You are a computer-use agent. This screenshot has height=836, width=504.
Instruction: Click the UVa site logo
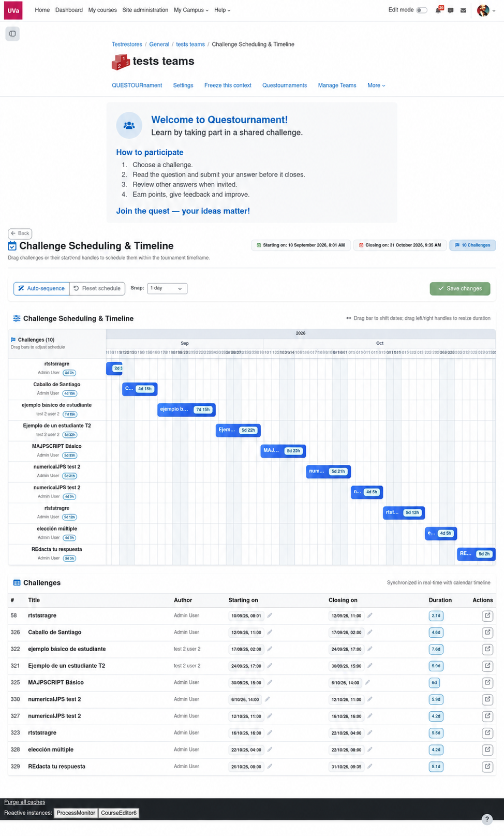(x=13, y=10)
